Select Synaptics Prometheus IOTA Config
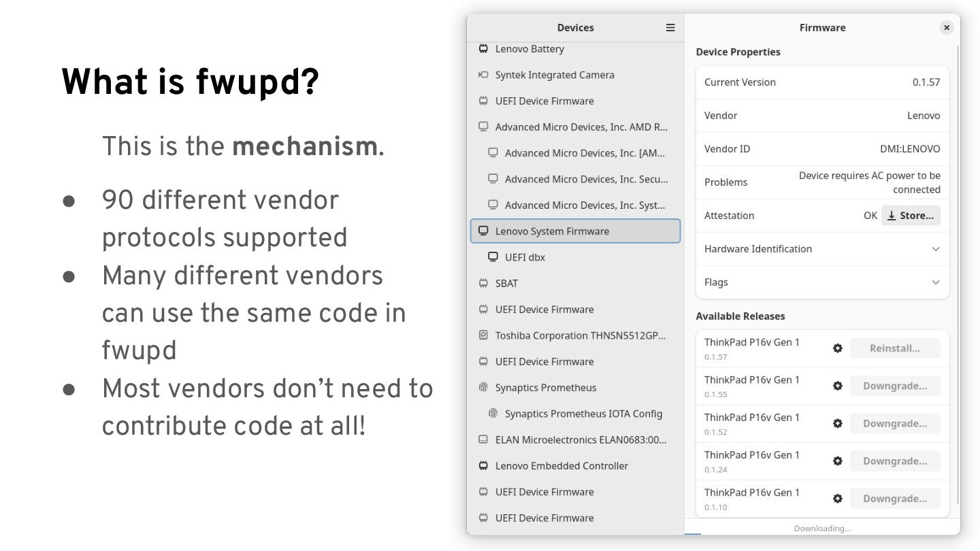Screen dimensions: 980x551 [575, 414]
